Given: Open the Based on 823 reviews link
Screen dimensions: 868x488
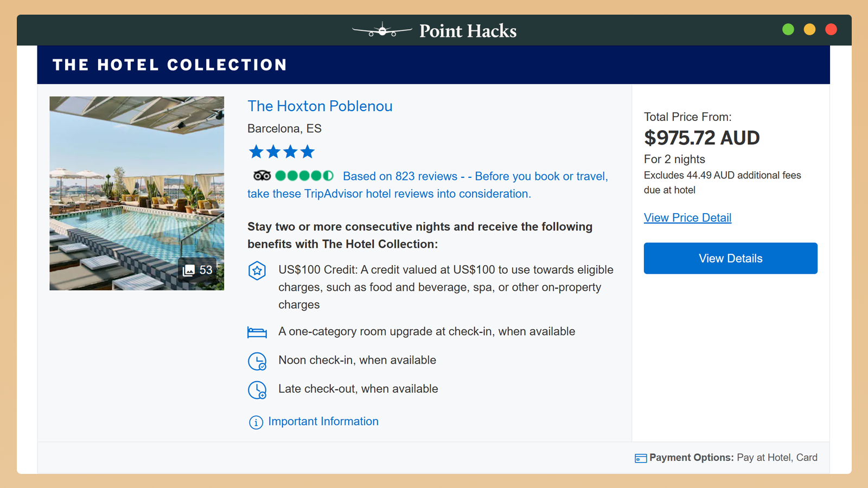Looking at the screenshot, I should (400, 176).
